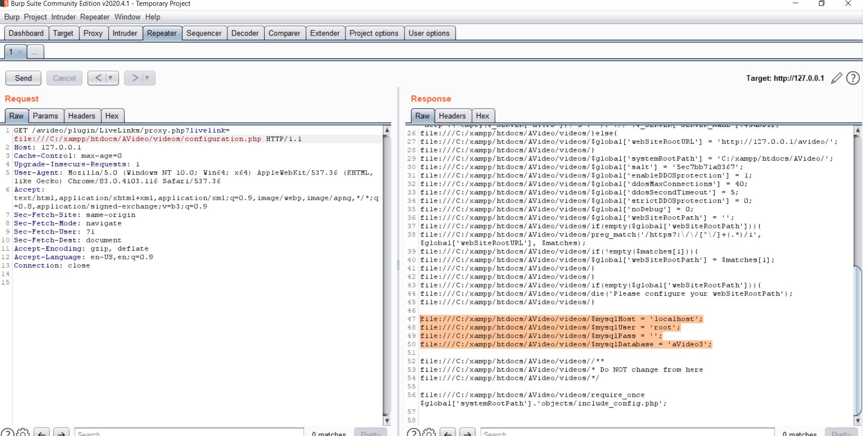Image resolution: width=868 pixels, height=436 pixels.
Task: Switch to the Sequencer tab
Action: pyautogui.click(x=204, y=33)
